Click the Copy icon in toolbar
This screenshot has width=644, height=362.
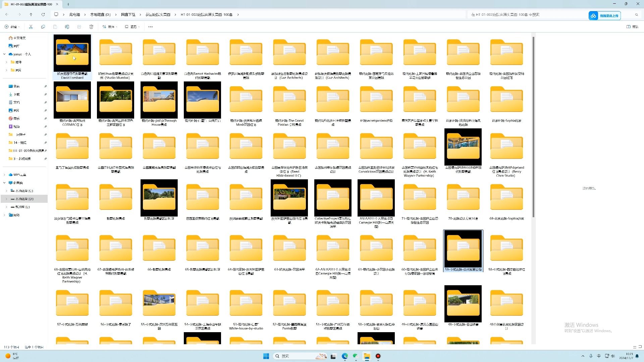coord(43,27)
